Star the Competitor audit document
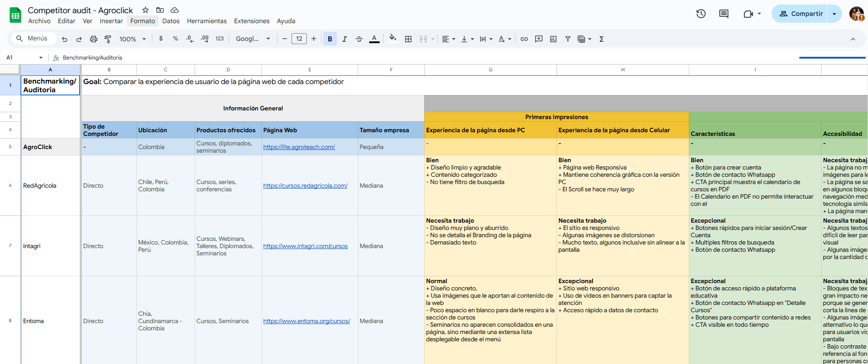 coord(146,10)
